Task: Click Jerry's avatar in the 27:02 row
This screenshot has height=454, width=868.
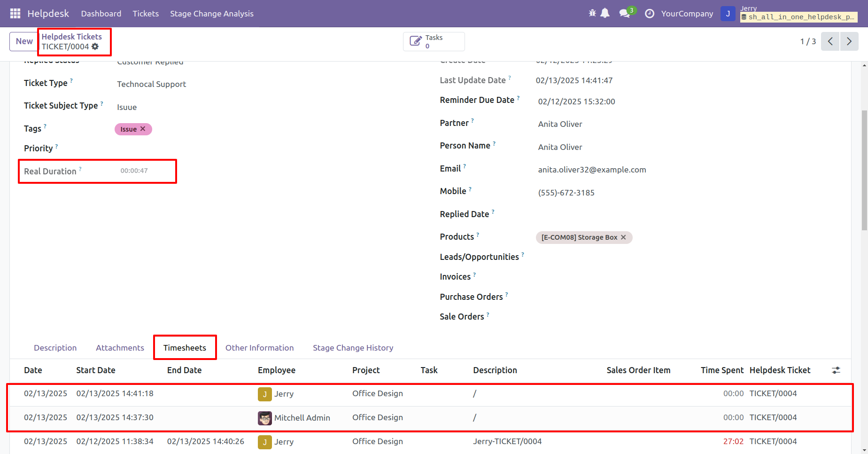Action: pyautogui.click(x=265, y=442)
